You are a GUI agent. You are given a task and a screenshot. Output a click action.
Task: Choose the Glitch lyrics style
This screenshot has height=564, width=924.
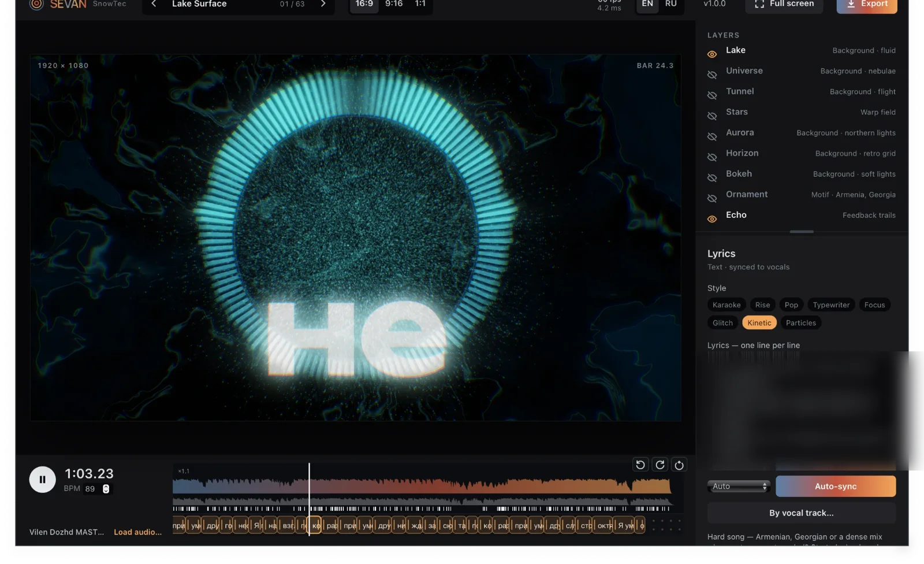tap(722, 323)
